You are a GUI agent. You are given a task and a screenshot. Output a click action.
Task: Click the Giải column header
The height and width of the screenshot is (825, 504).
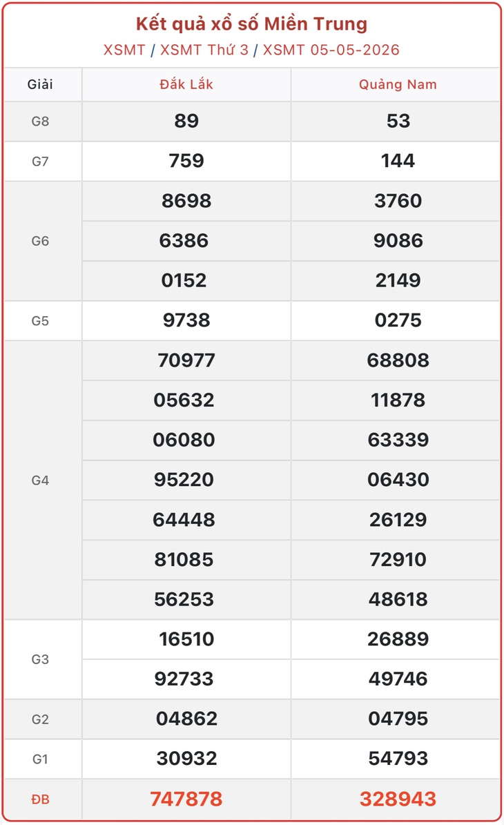coord(41,84)
